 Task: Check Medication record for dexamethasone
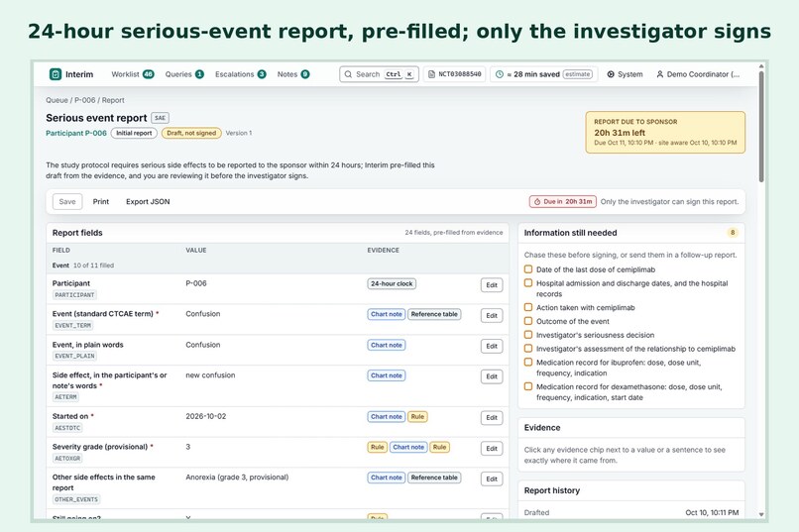coord(528,386)
